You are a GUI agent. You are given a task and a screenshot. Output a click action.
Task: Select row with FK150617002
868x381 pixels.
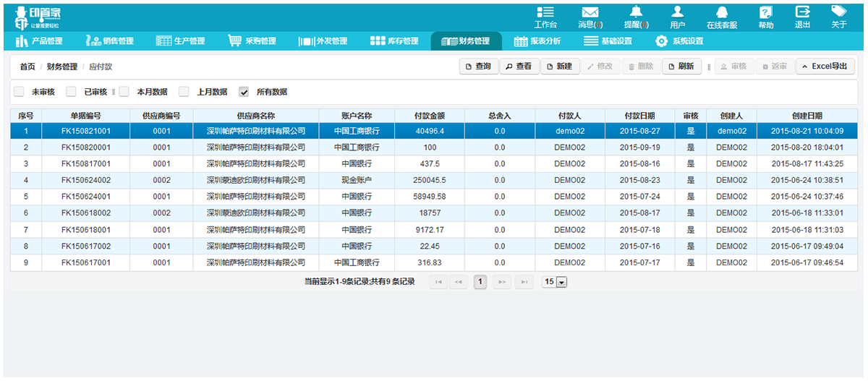point(434,246)
